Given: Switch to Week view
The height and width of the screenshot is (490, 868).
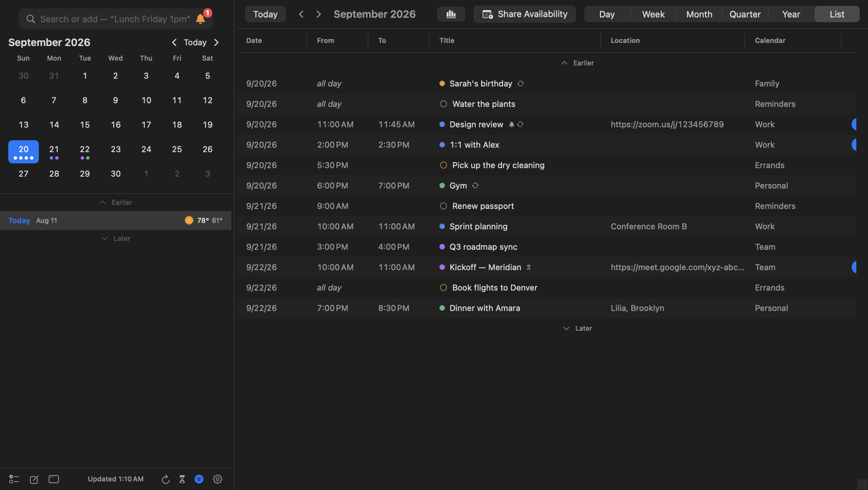Looking at the screenshot, I should coord(653,14).
